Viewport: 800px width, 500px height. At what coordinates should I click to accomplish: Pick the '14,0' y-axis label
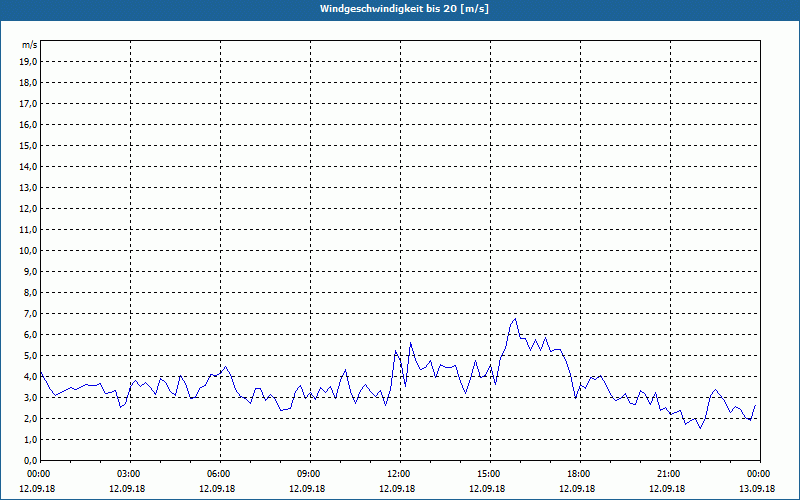[x=29, y=166]
